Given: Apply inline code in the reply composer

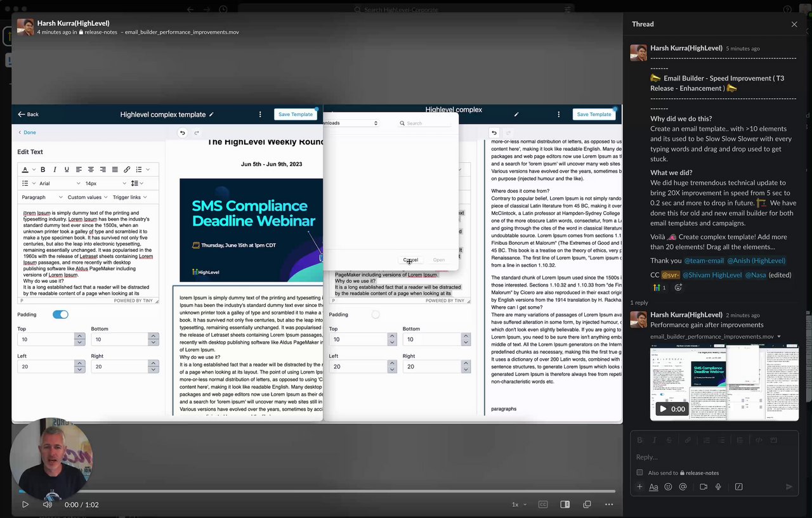Looking at the screenshot, I should (x=759, y=440).
